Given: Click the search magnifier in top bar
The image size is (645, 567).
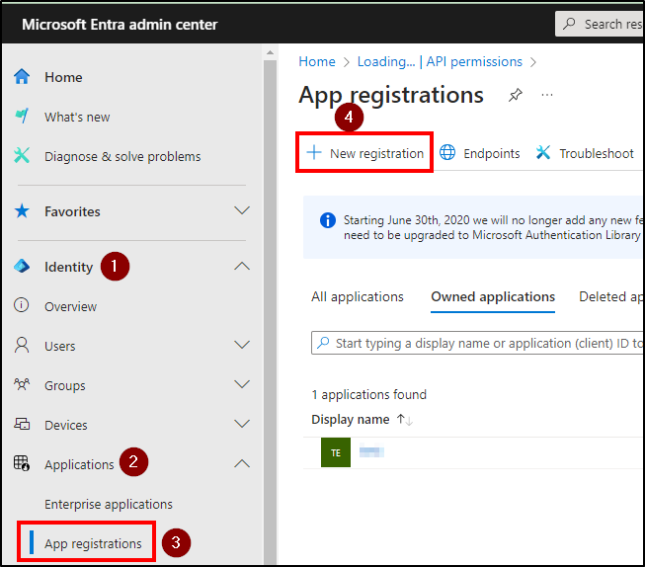Looking at the screenshot, I should (569, 23).
